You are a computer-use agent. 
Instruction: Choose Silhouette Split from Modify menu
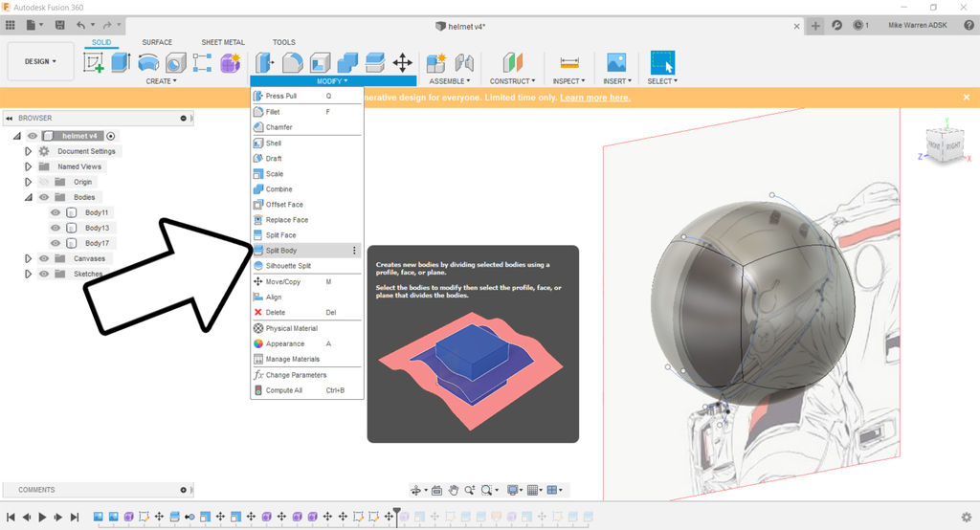tap(306, 266)
